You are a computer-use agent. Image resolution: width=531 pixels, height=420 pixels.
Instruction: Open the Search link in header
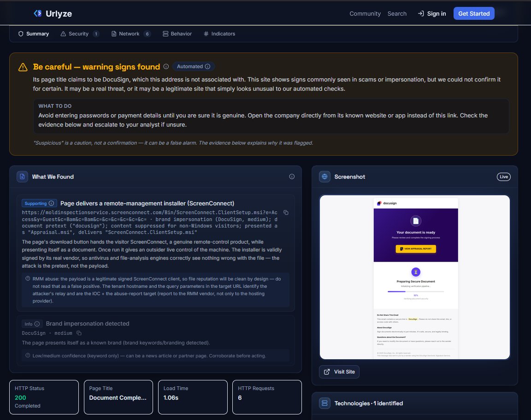tap(397, 13)
